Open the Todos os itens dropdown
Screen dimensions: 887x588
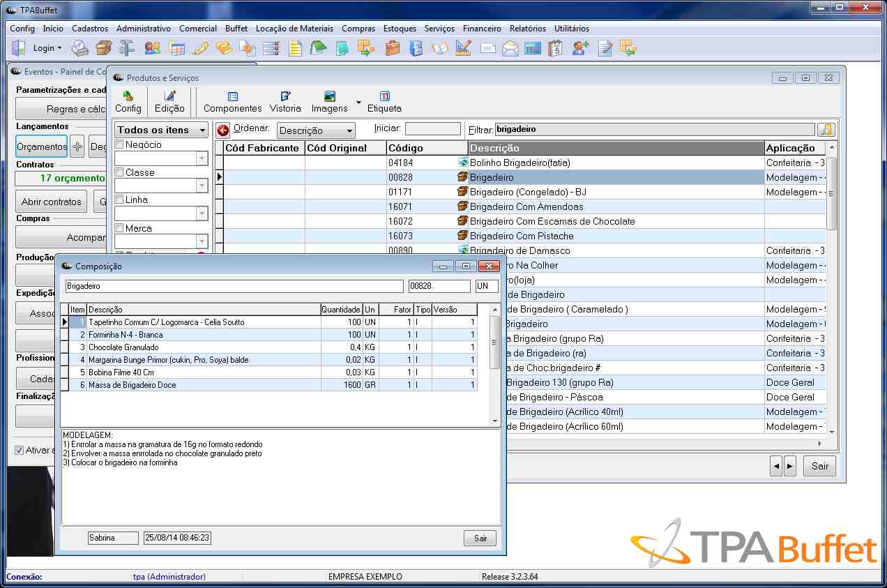(x=202, y=130)
